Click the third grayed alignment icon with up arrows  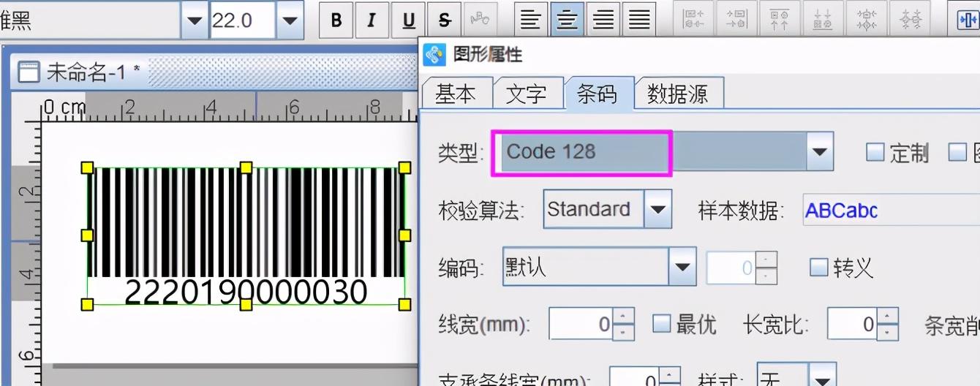[780, 20]
